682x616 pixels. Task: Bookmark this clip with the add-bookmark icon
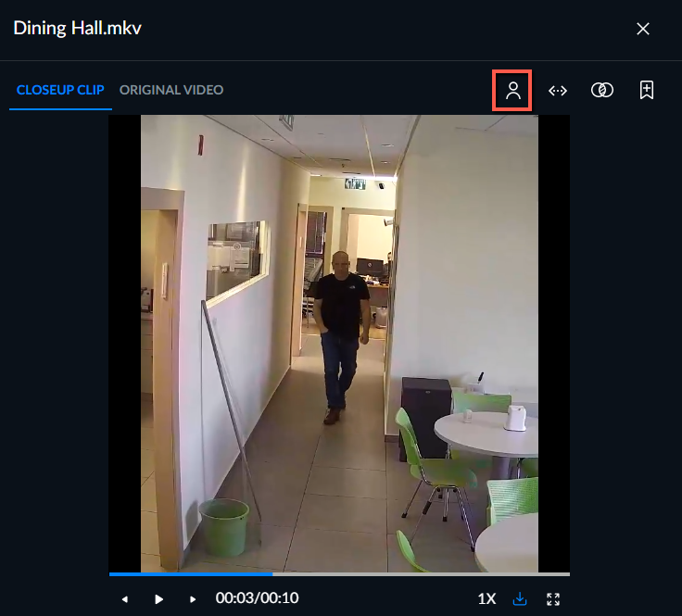click(x=647, y=90)
